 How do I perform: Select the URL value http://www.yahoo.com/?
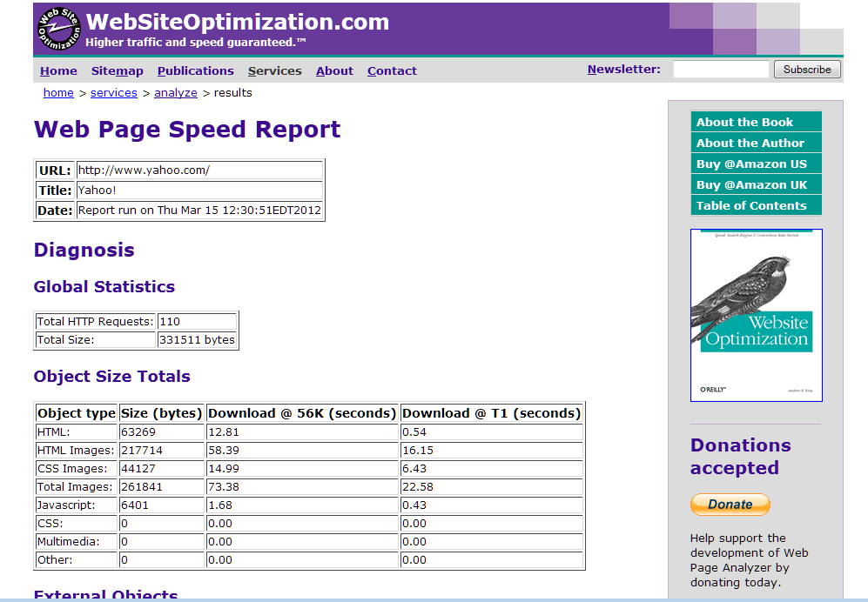(199, 170)
